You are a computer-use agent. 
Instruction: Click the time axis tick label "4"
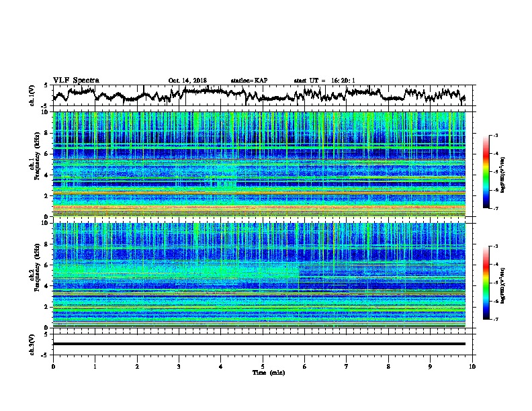click(x=221, y=367)
